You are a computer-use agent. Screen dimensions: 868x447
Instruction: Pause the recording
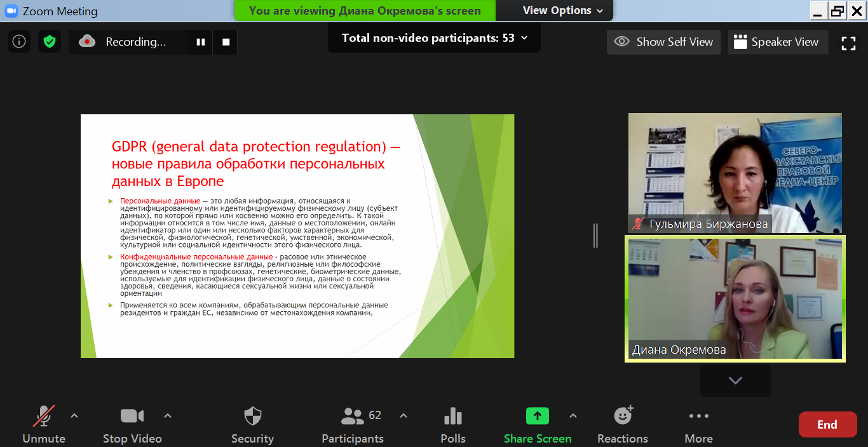click(x=201, y=42)
